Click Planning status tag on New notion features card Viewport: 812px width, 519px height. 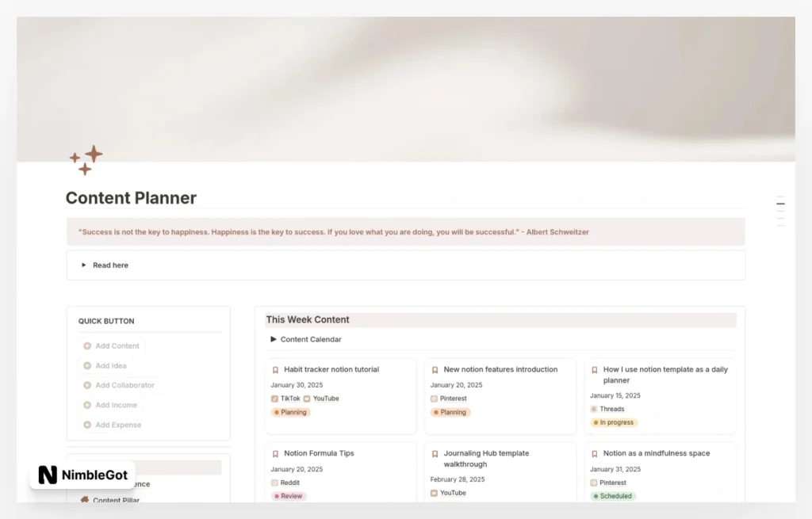tap(450, 412)
